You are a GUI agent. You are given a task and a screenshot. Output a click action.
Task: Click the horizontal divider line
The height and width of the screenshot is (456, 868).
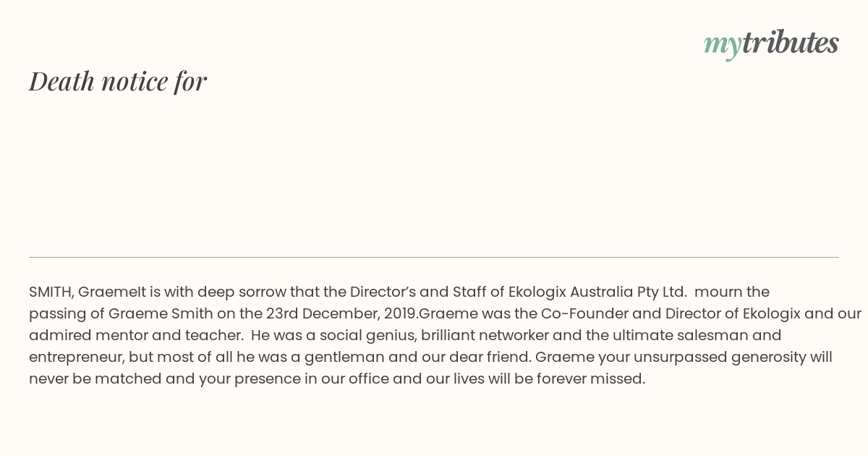click(x=434, y=257)
